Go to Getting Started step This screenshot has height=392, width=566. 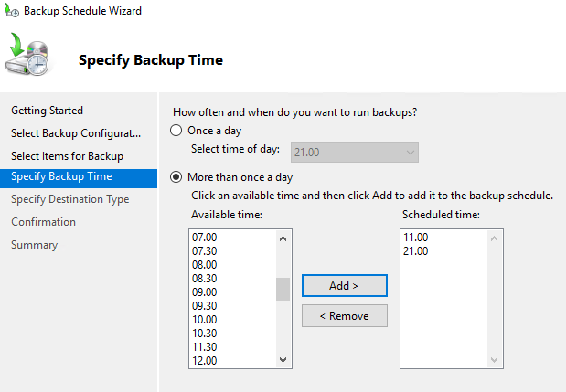click(x=47, y=111)
